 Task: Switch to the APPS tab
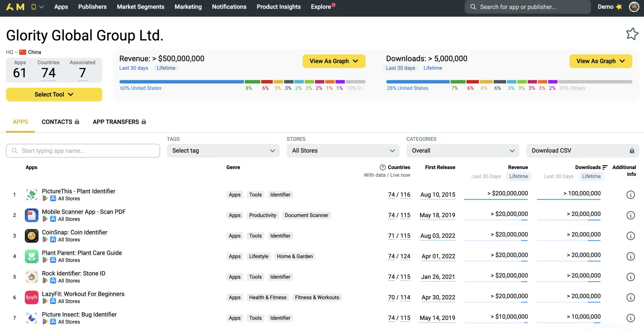point(20,122)
